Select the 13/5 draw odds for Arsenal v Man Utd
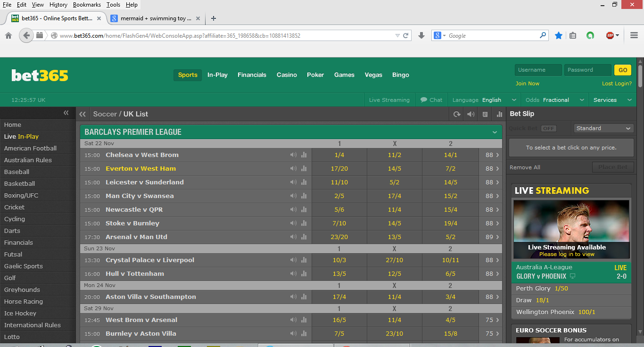 click(394, 237)
